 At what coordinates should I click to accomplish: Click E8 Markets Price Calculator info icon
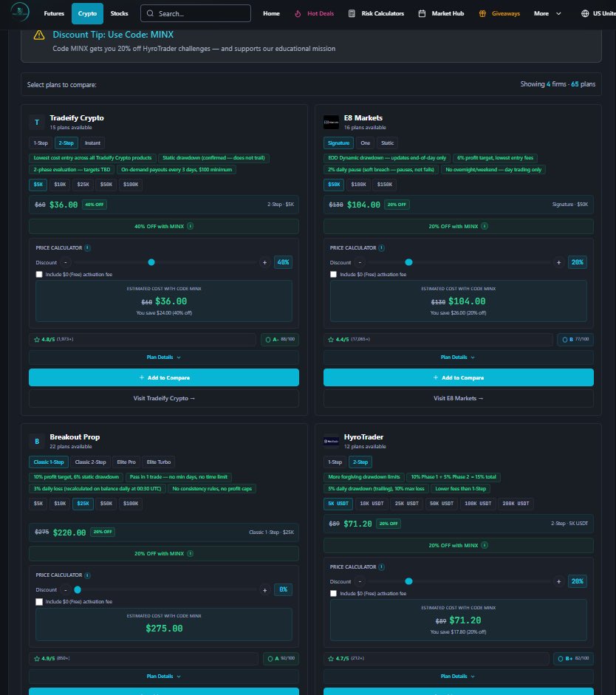pyautogui.click(x=382, y=247)
